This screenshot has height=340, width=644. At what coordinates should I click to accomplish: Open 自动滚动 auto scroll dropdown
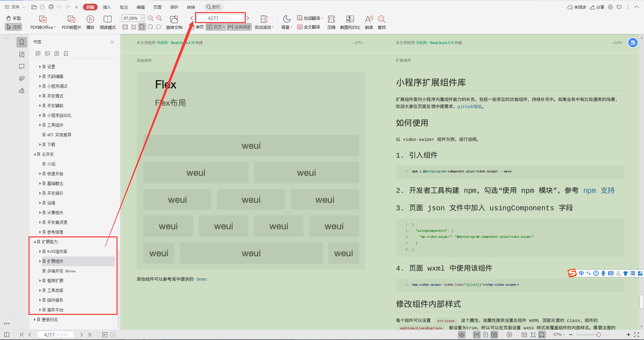point(265,22)
